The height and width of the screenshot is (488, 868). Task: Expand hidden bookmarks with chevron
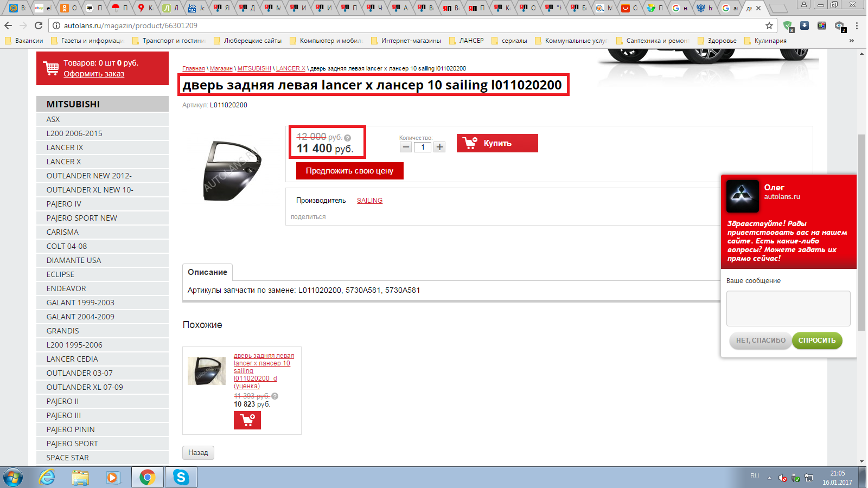coord(852,41)
